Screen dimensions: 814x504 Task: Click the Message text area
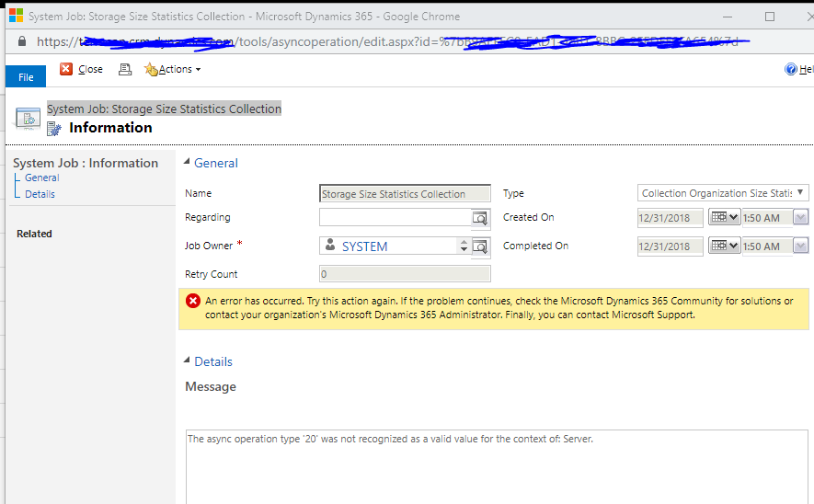click(497, 466)
